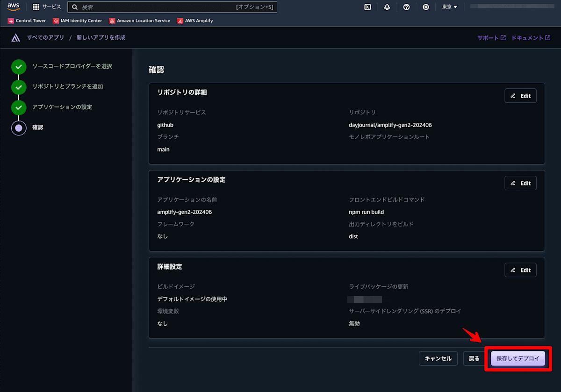Image resolution: width=561 pixels, height=392 pixels.
Task: Edit the リポジトリの詳細 section
Action: (520, 96)
